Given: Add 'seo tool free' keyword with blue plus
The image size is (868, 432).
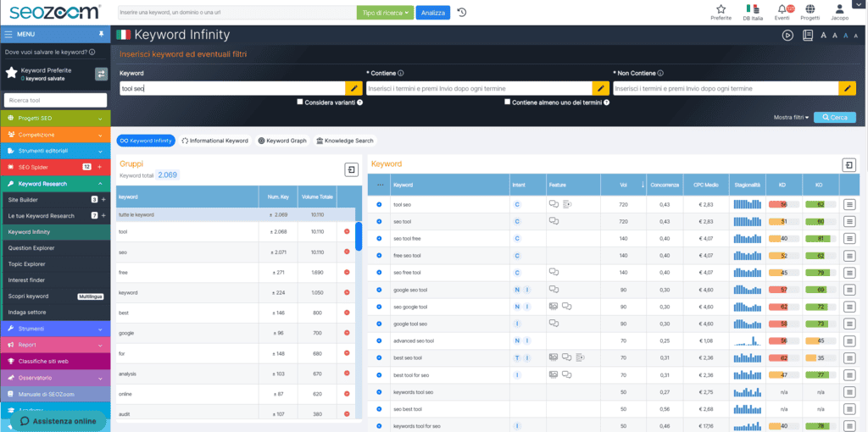Looking at the screenshot, I should coord(379,238).
